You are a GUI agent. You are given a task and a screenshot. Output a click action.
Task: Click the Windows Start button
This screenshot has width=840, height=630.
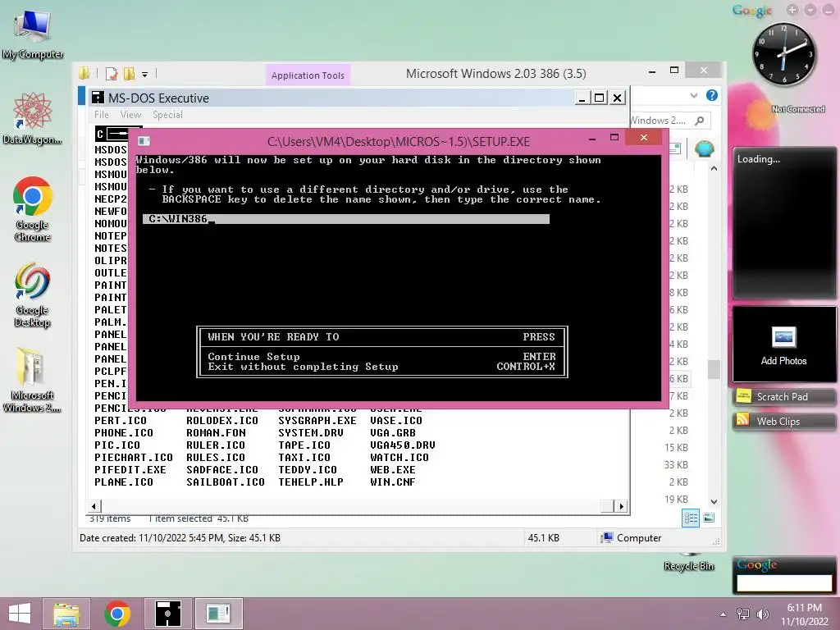(20, 614)
